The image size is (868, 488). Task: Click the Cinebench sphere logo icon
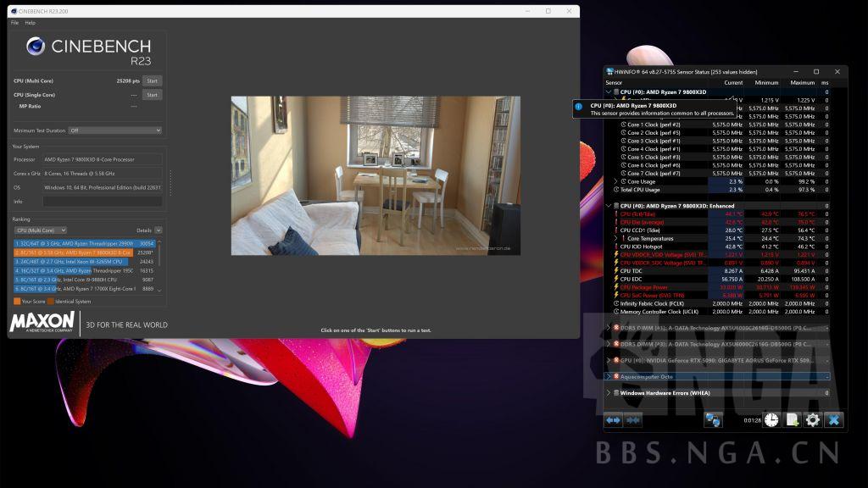36,47
